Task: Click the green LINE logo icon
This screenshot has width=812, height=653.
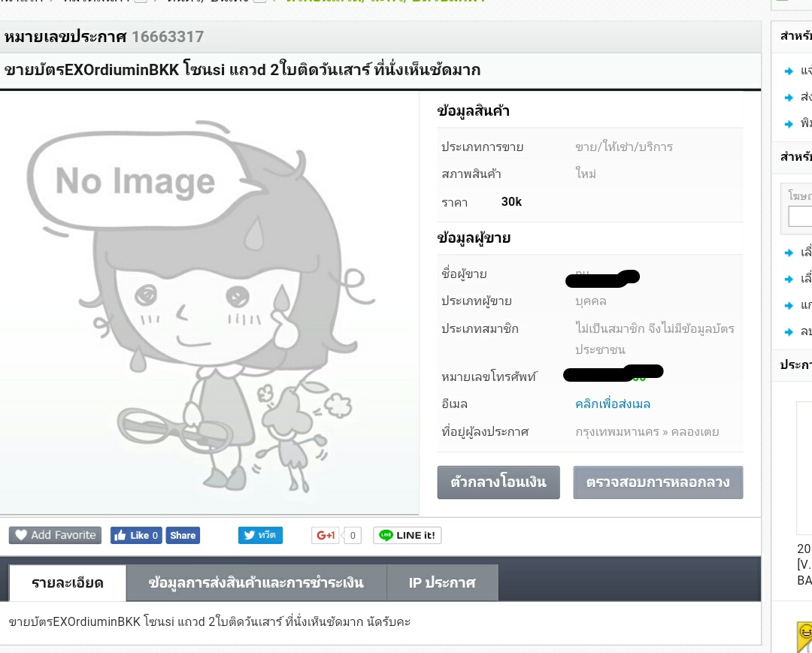Action: pyautogui.click(x=386, y=535)
